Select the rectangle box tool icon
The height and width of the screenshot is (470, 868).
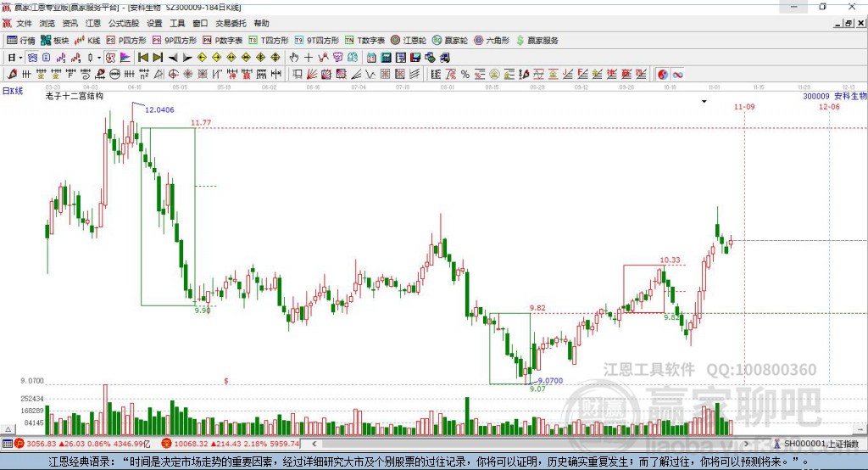pyautogui.click(x=298, y=74)
